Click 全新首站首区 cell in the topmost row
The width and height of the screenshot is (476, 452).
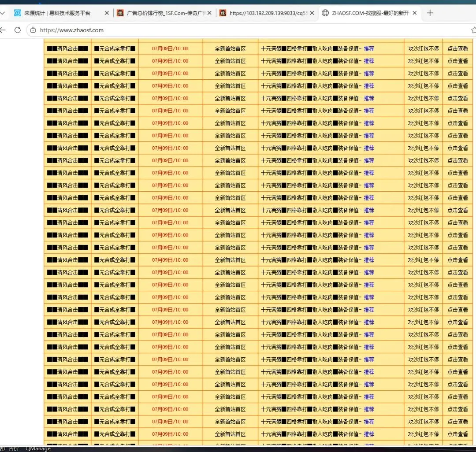click(230, 48)
